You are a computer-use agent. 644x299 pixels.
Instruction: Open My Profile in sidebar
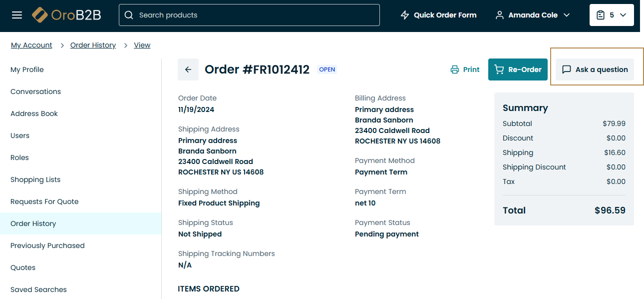click(27, 69)
